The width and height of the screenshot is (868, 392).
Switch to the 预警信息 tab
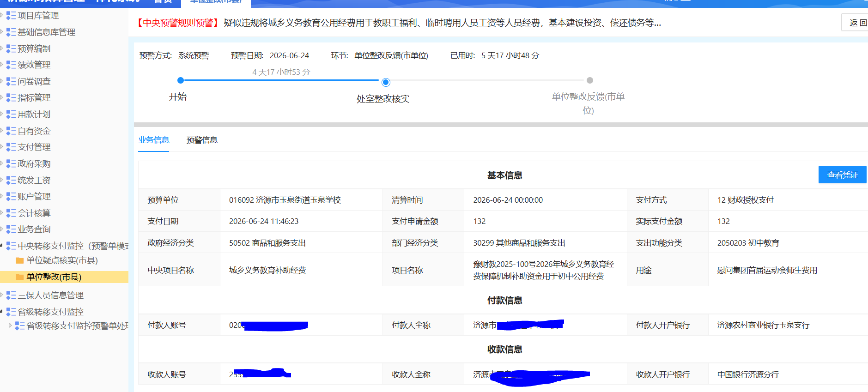(202, 140)
